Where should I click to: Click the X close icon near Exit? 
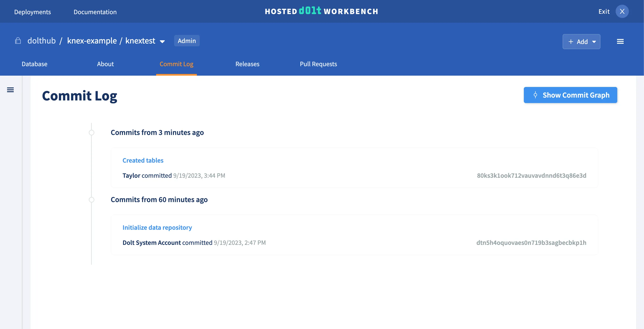(622, 11)
